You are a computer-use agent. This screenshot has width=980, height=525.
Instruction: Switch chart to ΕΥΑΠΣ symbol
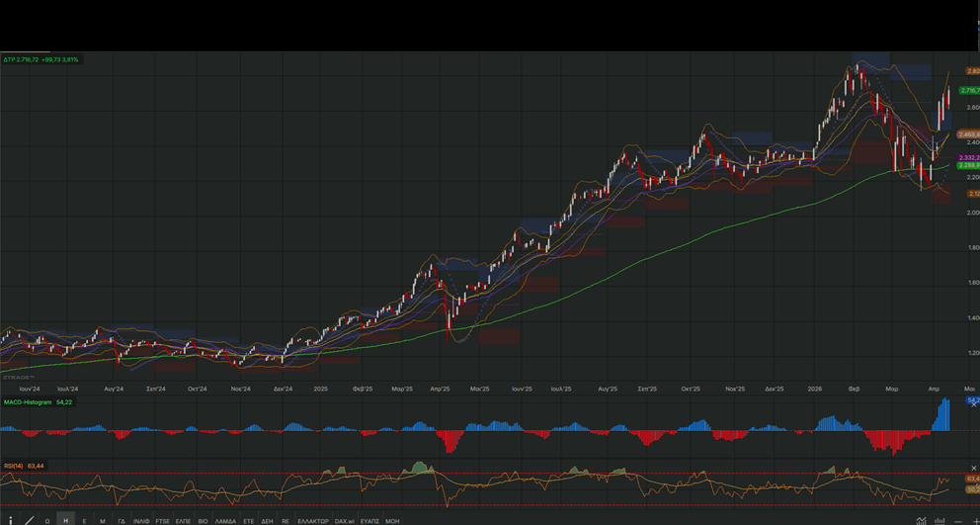370,521
